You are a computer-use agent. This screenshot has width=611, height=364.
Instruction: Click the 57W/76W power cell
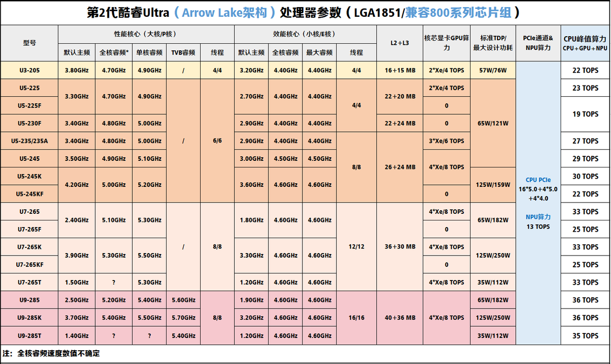click(492, 70)
